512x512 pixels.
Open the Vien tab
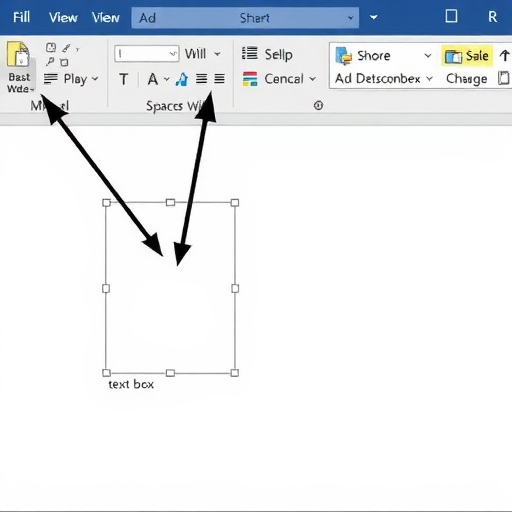click(106, 17)
